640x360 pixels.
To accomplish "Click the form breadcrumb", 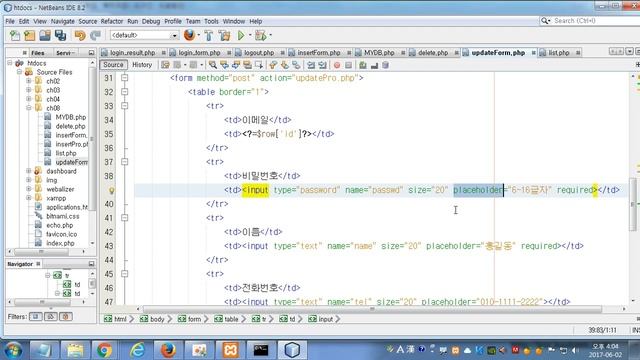I will 190,319.
